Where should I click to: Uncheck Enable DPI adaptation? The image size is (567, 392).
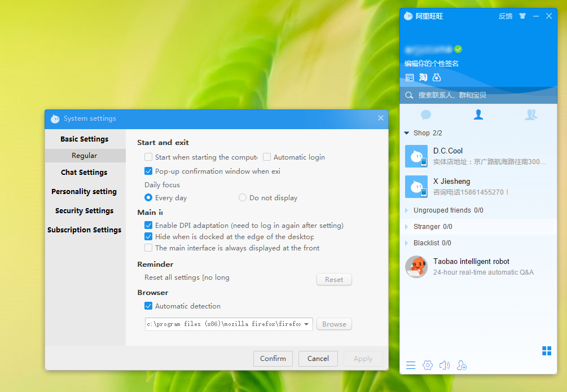point(148,226)
